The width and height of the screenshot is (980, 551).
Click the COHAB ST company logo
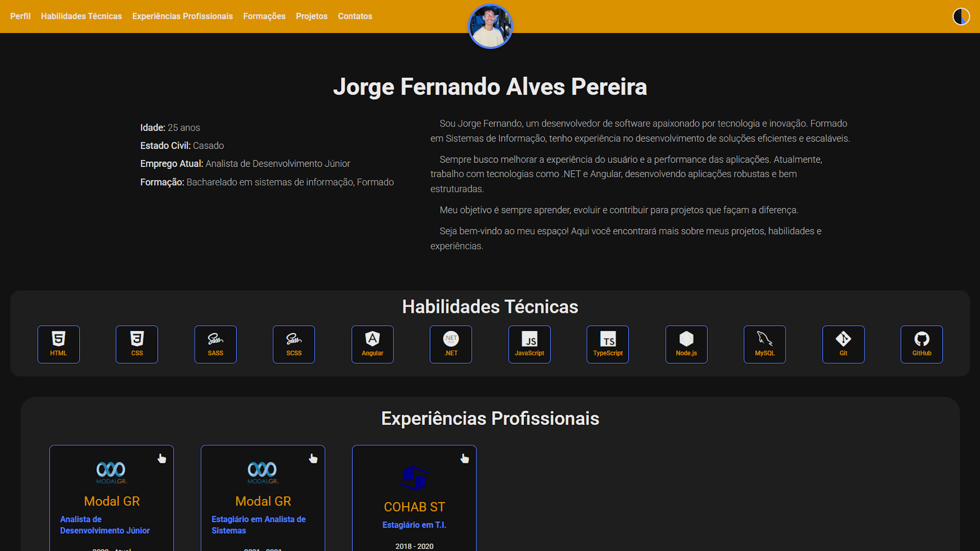tap(414, 478)
